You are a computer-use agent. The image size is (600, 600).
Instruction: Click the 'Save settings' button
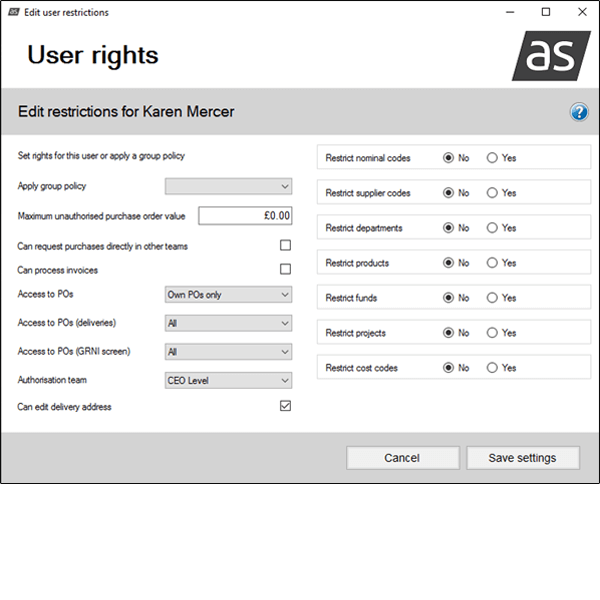(523, 458)
